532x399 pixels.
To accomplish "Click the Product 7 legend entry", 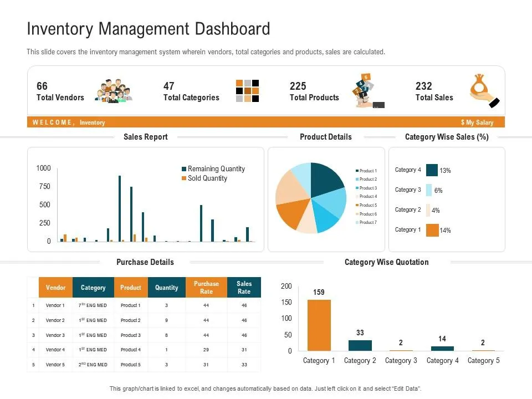I will [366, 223].
